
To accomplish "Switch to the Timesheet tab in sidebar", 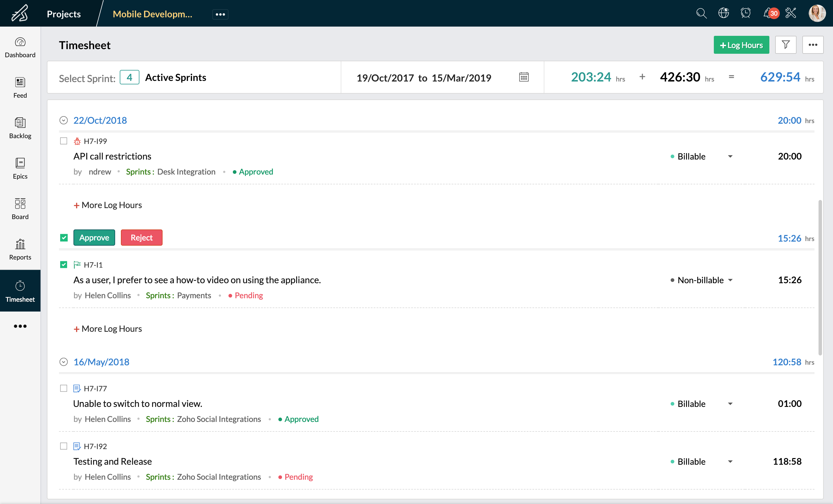I will pyautogui.click(x=20, y=290).
